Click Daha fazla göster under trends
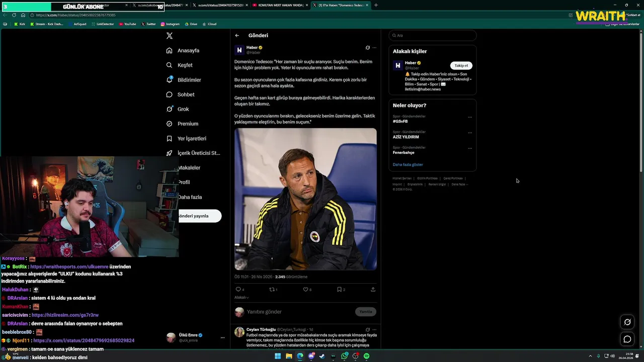644x362 pixels. tap(408, 164)
